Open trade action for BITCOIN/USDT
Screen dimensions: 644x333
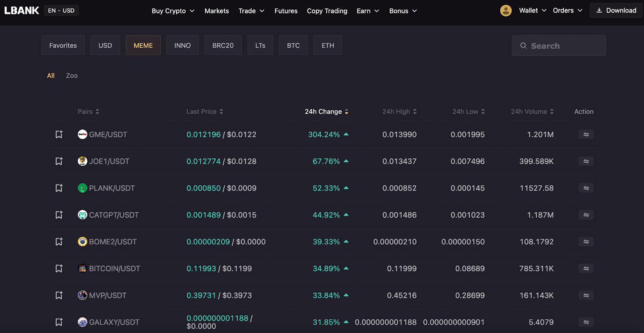586,269
